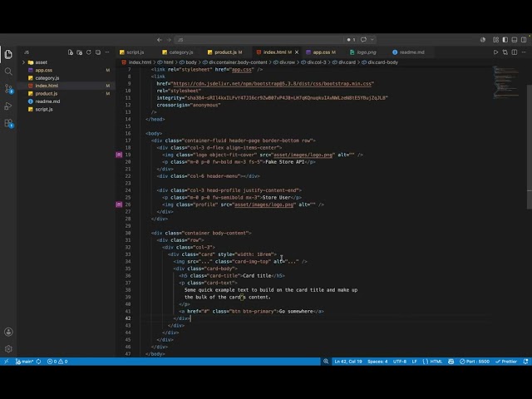532x399 pixels.
Task: Go forward using the navigation arrow
Action: tap(169, 40)
